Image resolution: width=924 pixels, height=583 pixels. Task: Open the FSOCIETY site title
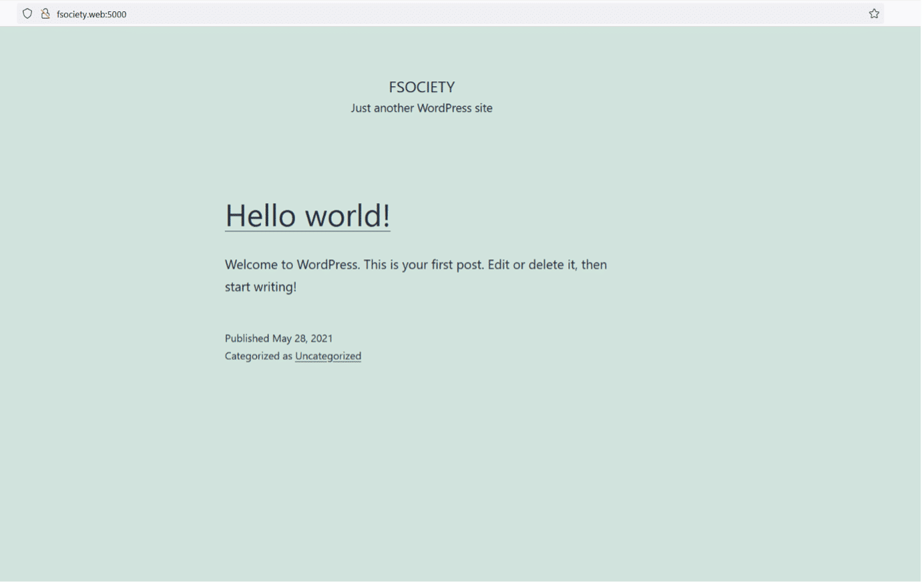point(421,87)
